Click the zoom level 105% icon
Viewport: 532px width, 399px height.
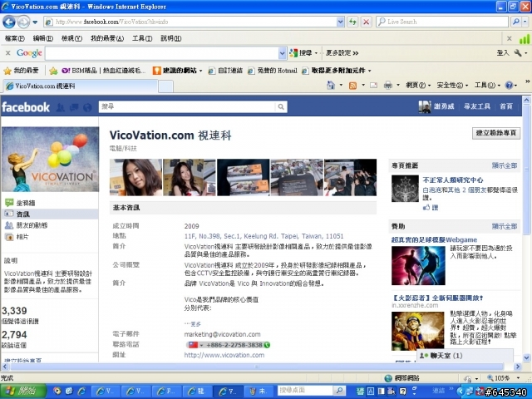(490, 377)
